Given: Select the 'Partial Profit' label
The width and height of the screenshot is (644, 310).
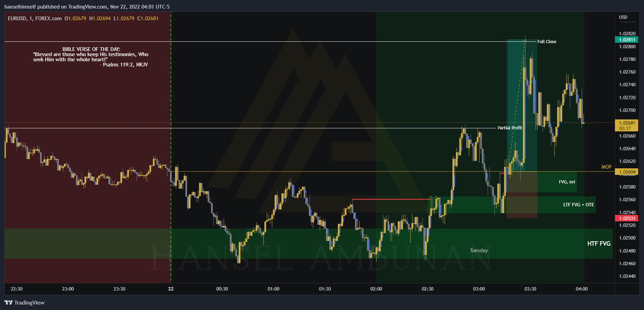Looking at the screenshot, I should point(510,128).
